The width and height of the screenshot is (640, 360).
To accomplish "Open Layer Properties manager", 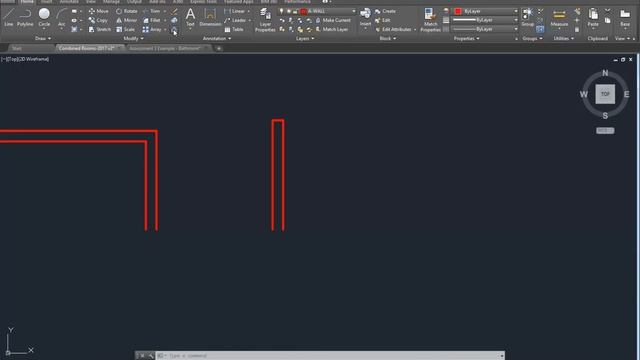I will point(265,20).
